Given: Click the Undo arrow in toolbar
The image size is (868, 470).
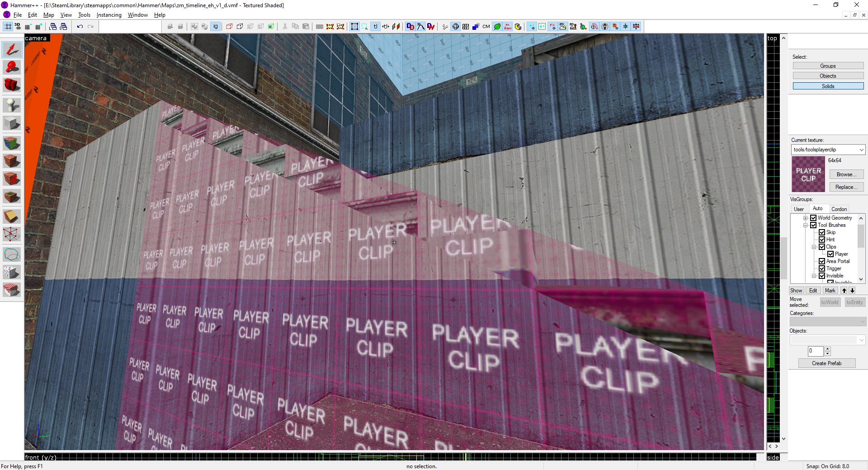Looking at the screenshot, I should pyautogui.click(x=80, y=27).
